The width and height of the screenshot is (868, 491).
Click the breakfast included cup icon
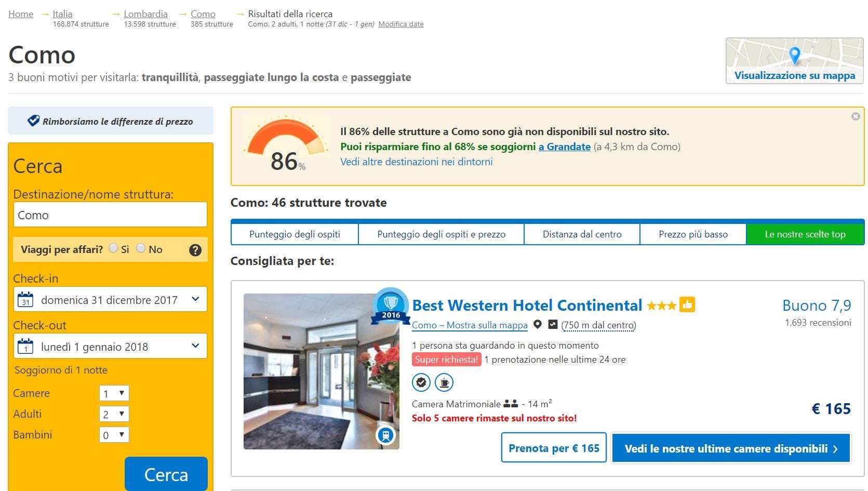click(444, 383)
